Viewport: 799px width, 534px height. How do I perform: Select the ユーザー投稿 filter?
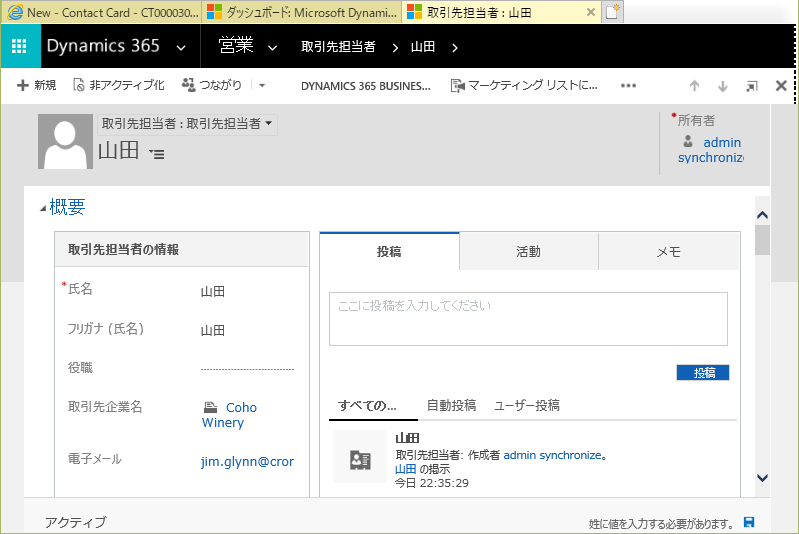pyautogui.click(x=527, y=406)
